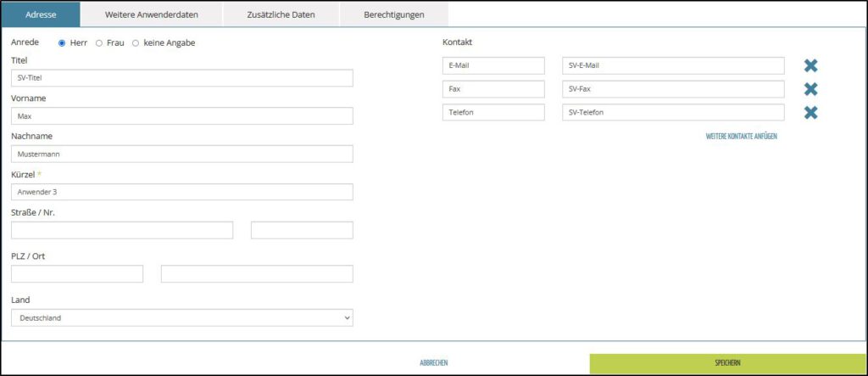Remove the Telefon contact row
Screen dimensions: 868x376
(810, 113)
